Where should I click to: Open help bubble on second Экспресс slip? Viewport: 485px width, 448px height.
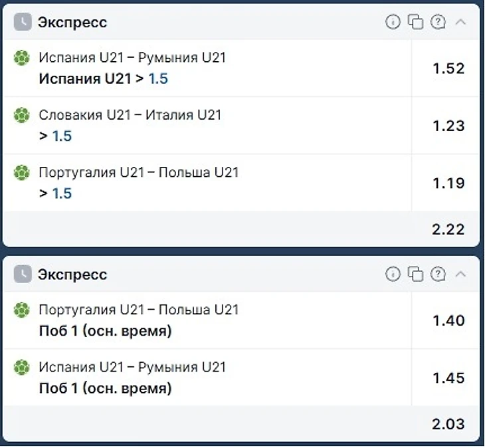coord(438,274)
